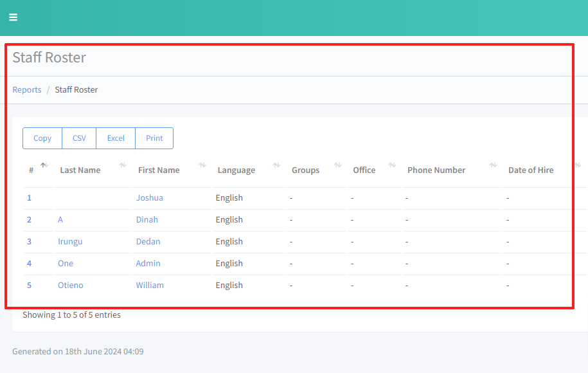The width and height of the screenshot is (588, 373).
Task: Open last name Irungu link
Action: [x=70, y=242]
